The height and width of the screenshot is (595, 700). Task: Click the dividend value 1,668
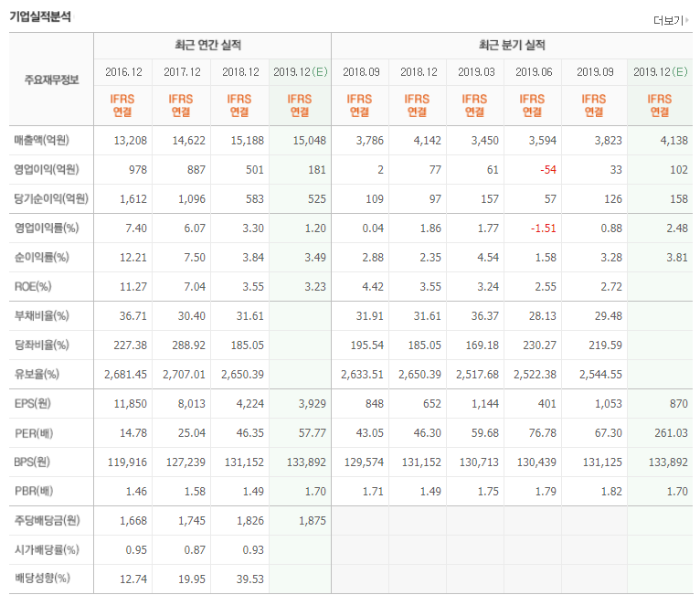point(133,521)
